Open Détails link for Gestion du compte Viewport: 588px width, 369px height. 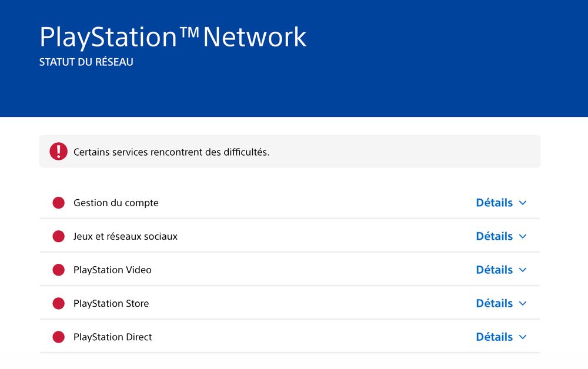(495, 203)
